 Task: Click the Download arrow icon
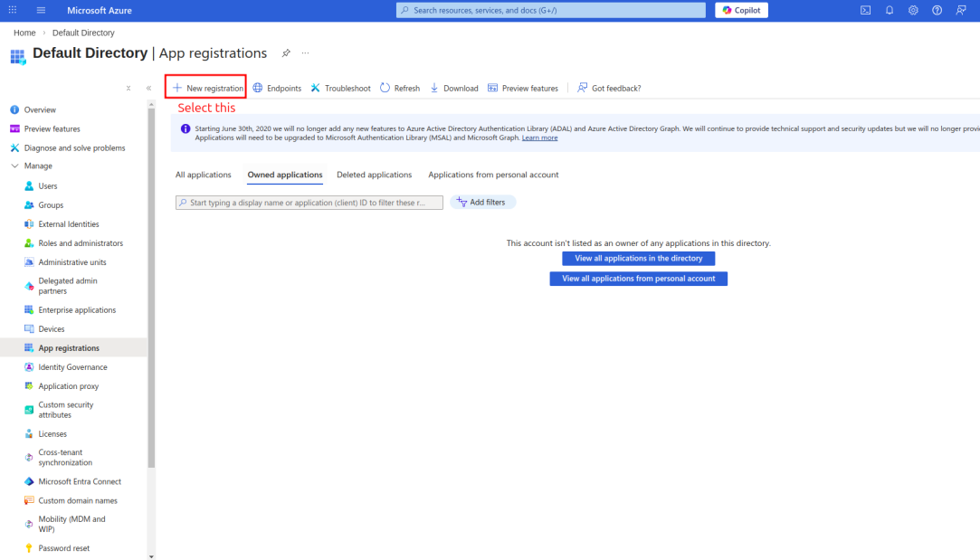[434, 88]
